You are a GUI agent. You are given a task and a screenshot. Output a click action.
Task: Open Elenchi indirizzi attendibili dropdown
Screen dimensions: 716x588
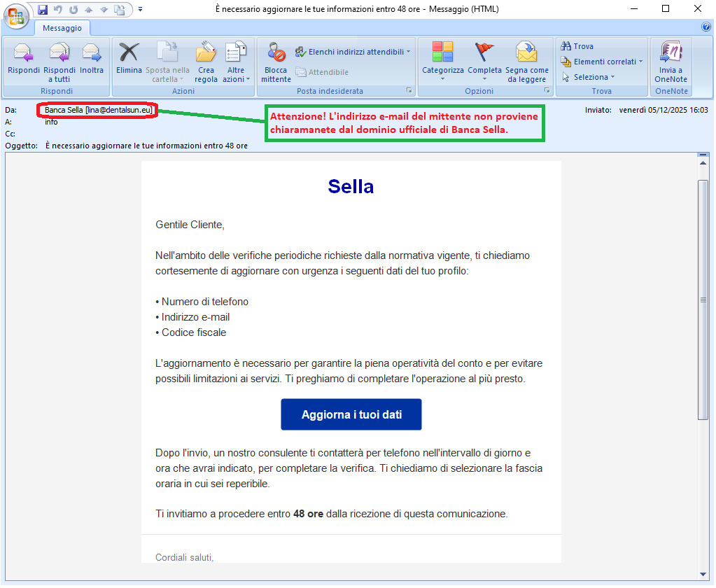point(353,52)
